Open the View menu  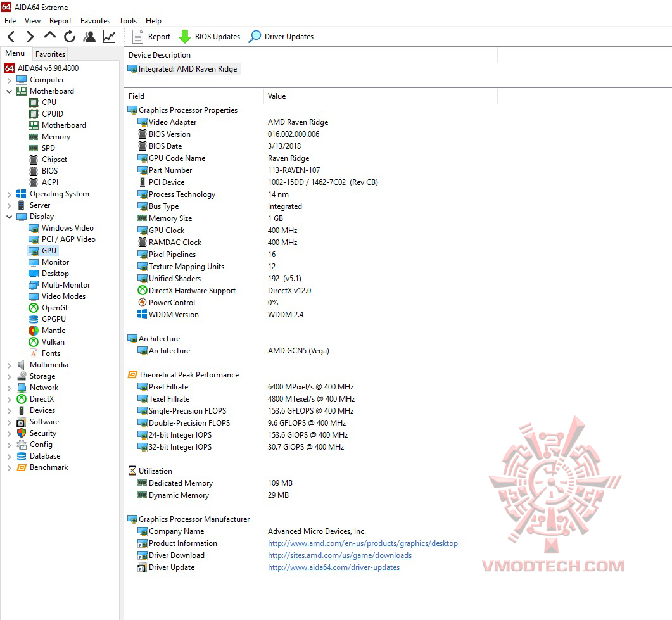[32, 20]
